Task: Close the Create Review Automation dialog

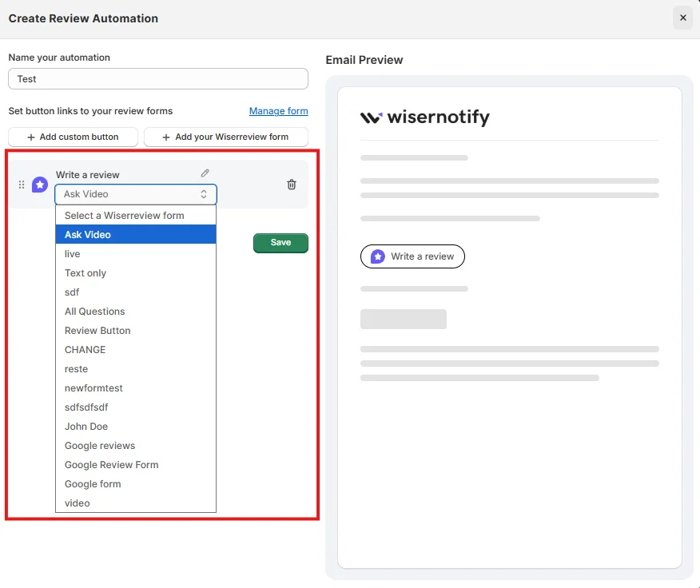Action: 682,18
